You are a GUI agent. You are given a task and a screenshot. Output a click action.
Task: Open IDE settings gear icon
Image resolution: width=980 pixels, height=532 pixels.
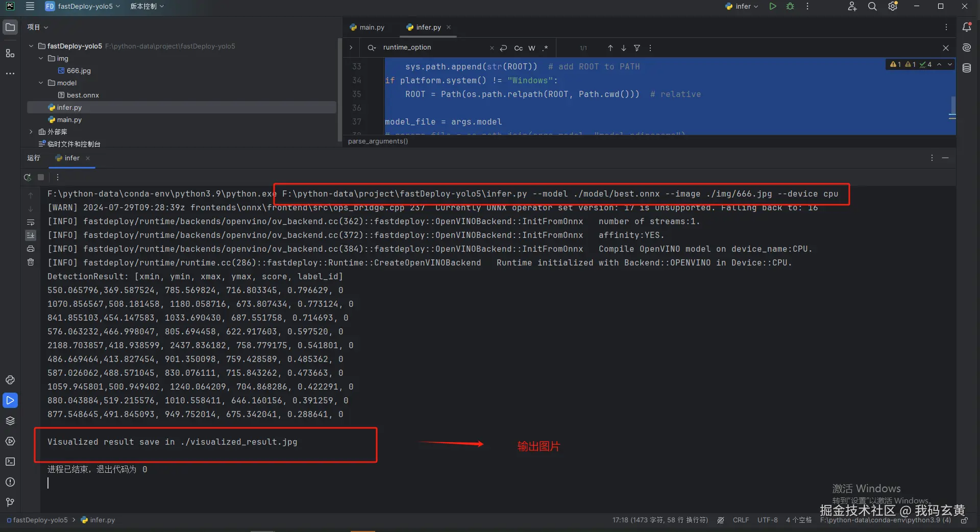[893, 6]
